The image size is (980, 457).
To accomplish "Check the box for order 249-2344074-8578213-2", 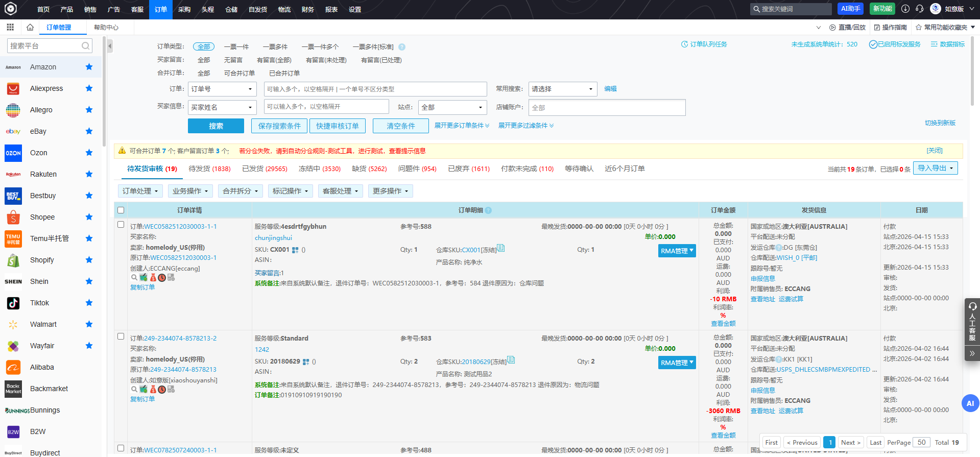I will (x=121, y=336).
